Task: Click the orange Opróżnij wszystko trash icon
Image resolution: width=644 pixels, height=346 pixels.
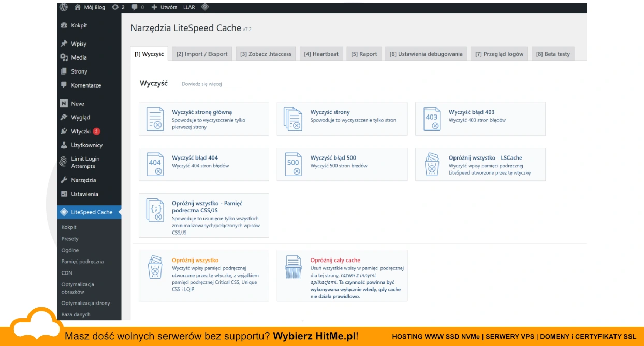Action: point(155,267)
